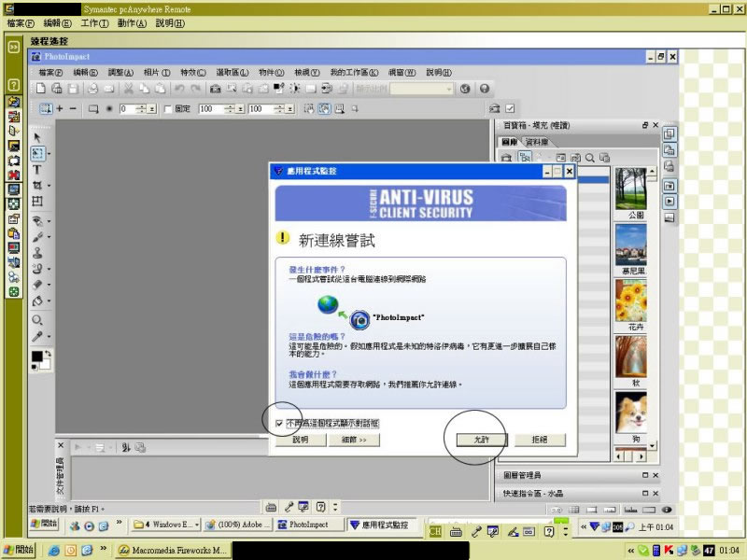Click the add-to-selection plus icon

point(60,109)
